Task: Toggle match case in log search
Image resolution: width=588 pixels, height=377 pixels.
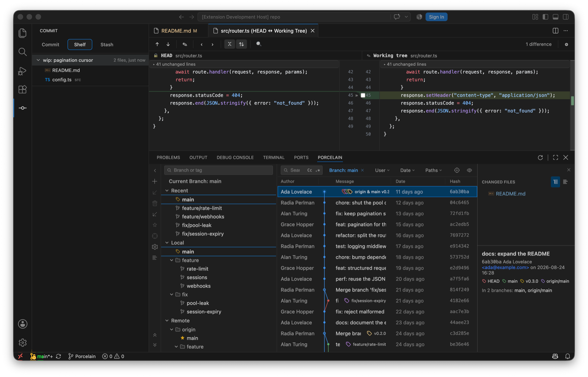Action: pos(310,170)
